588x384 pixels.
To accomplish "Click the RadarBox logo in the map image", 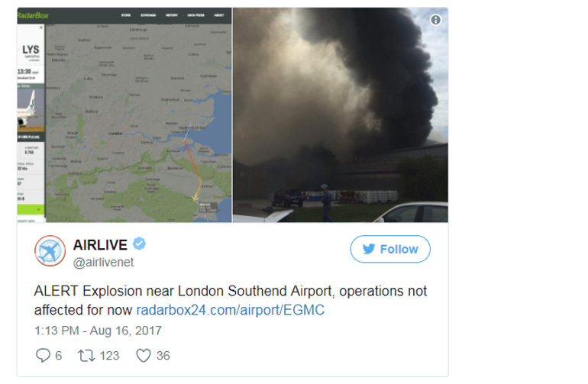I will tap(33, 15).
